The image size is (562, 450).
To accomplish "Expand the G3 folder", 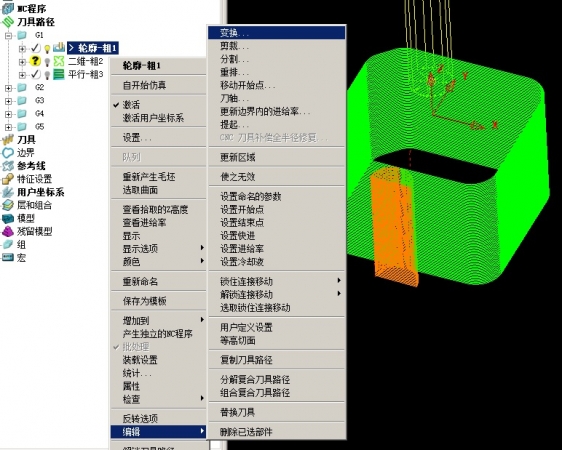I will pos(8,101).
